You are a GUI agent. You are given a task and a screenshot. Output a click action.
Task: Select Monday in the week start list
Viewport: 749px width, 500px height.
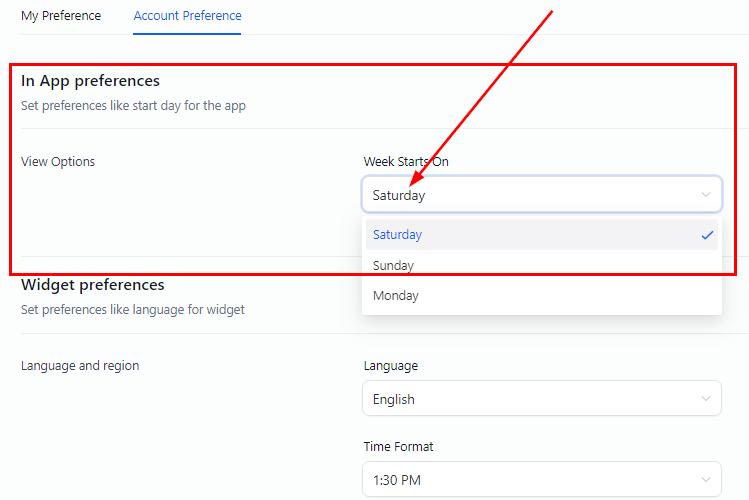tap(396, 296)
